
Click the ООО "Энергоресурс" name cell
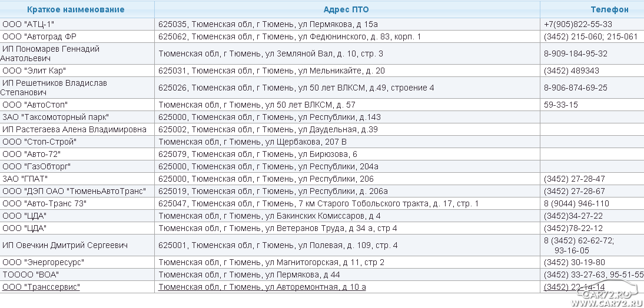[x=43, y=262]
